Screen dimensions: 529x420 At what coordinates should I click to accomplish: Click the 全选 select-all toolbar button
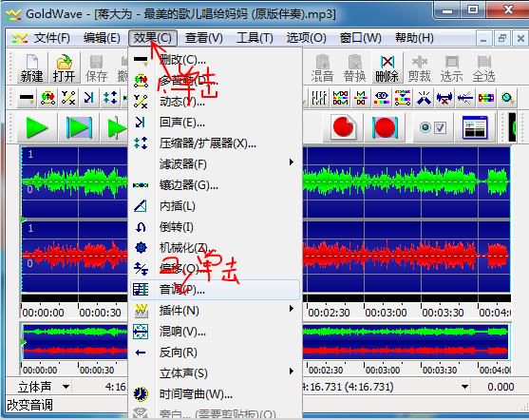click(x=484, y=68)
